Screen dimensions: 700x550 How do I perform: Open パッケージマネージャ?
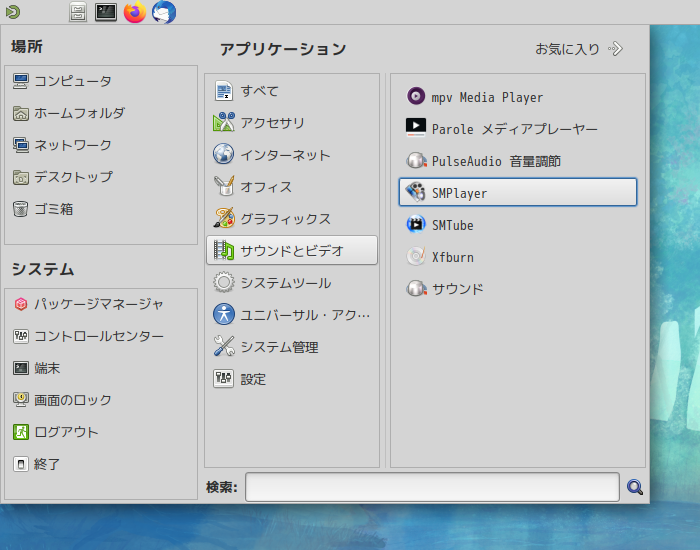click(101, 304)
